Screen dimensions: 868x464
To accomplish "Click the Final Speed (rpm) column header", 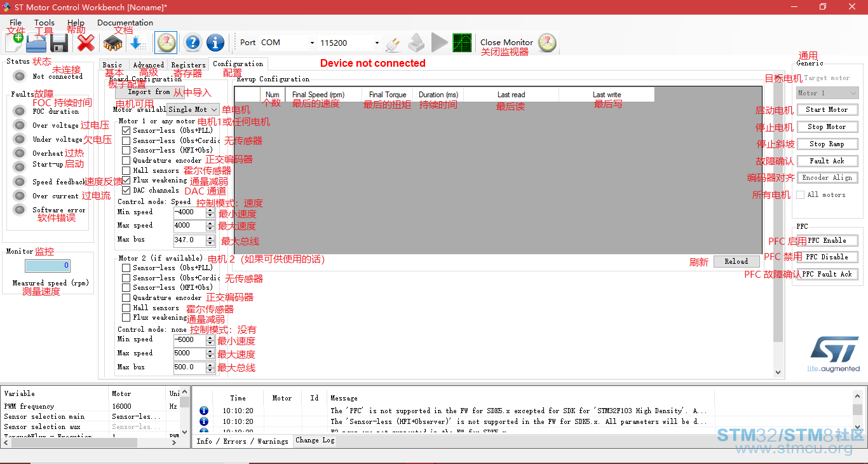I will [x=318, y=95].
